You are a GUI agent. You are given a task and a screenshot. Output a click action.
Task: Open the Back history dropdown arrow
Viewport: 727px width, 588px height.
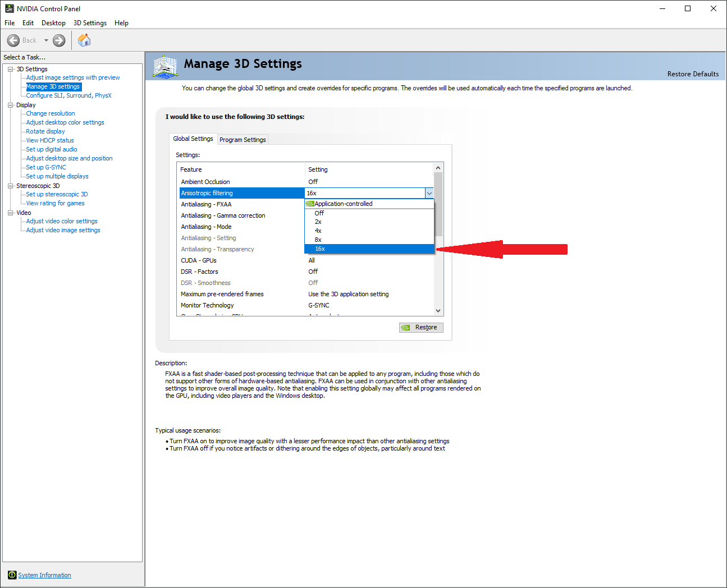tap(46, 40)
